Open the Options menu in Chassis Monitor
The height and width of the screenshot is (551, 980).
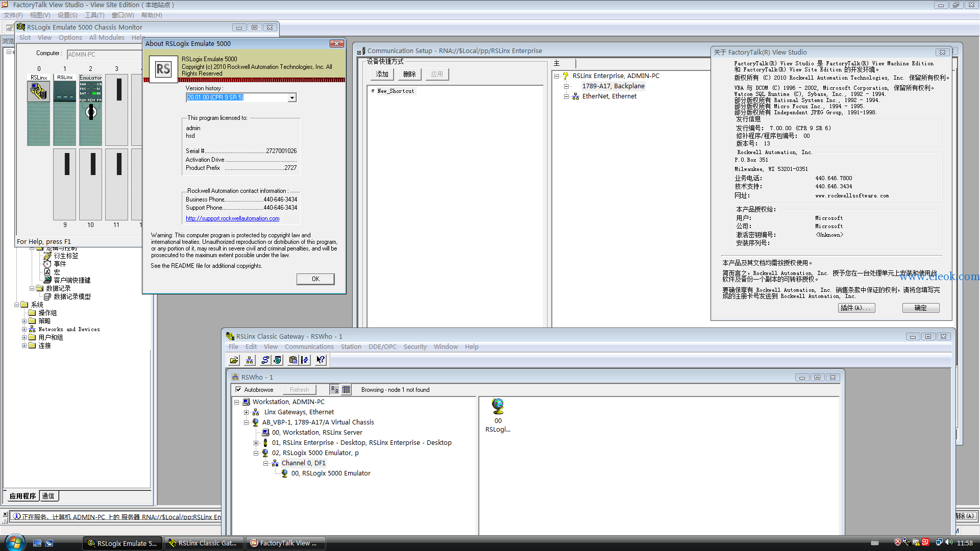(x=70, y=38)
